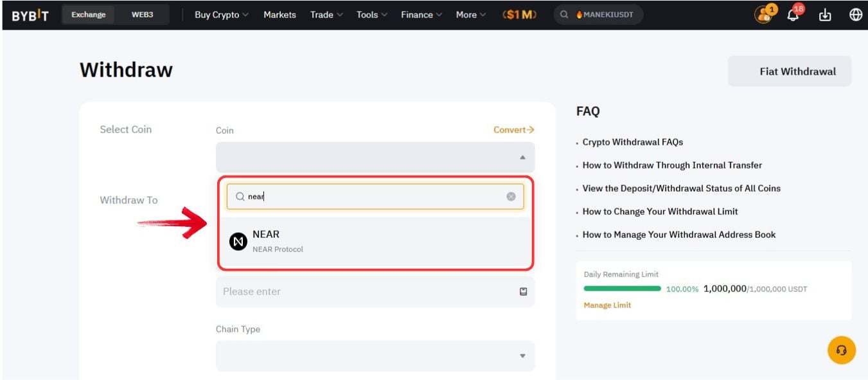This screenshot has height=380, width=868.
Task: Click the Bybit logo
Action: point(30,15)
